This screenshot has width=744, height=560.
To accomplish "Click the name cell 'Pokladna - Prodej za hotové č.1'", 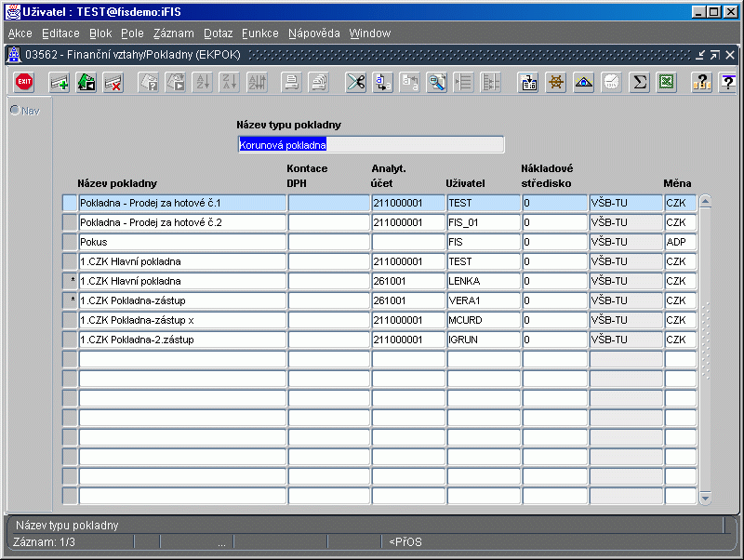I will (x=182, y=203).
